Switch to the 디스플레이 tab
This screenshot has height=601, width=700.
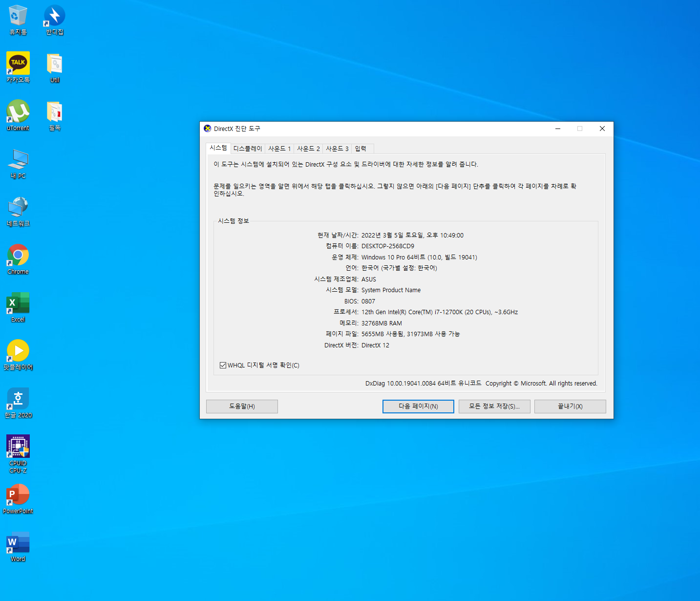pyautogui.click(x=248, y=149)
